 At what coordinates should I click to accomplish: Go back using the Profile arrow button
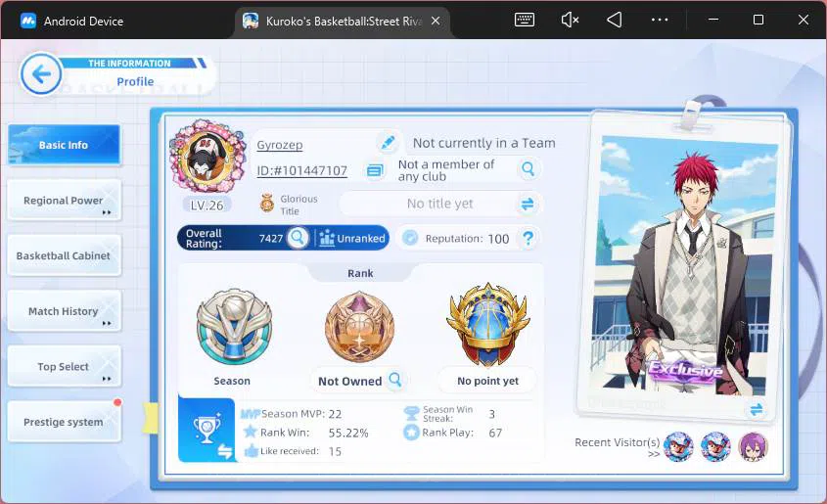point(41,73)
